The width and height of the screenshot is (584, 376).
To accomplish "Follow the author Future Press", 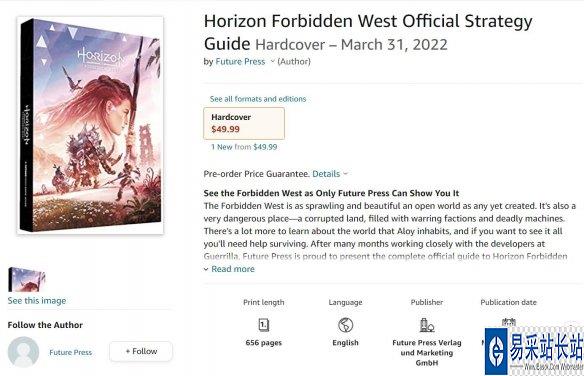I will (x=141, y=351).
